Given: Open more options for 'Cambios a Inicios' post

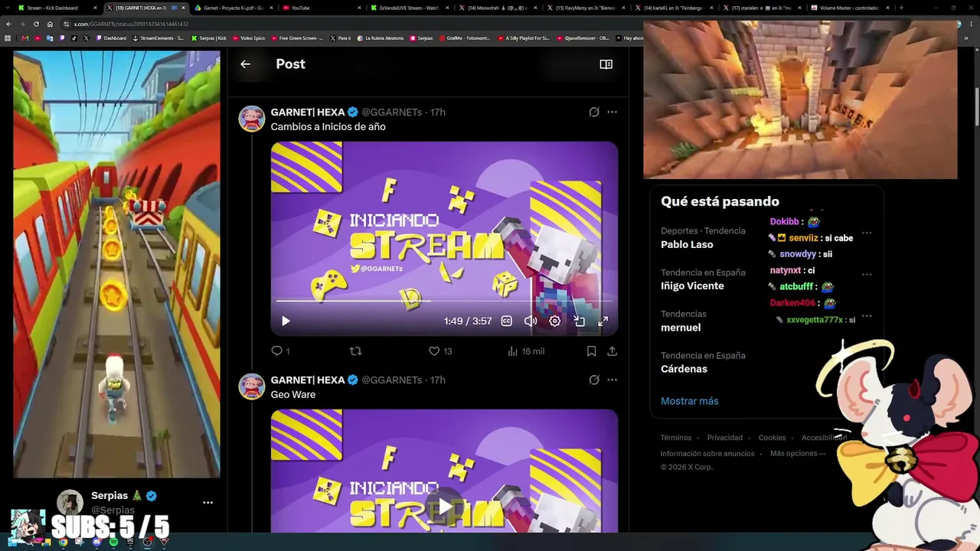Looking at the screenshot, I should [612, 112].
